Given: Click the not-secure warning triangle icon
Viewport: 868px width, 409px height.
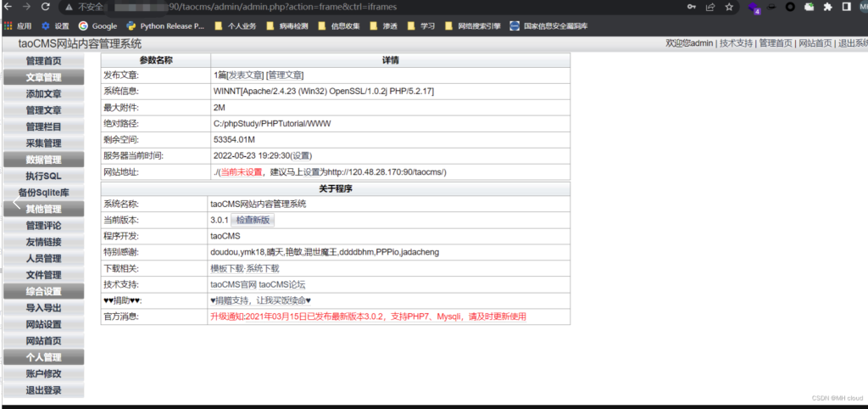Looking at the screenshot, I should [x=69, y=7].
